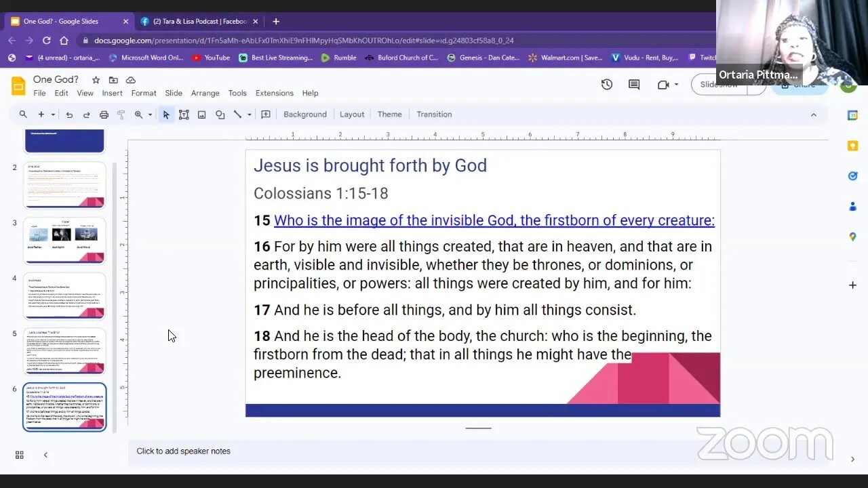Viewport: 868px width, 488px height.
Task: Open the Layout options
Action: [352, 115]
